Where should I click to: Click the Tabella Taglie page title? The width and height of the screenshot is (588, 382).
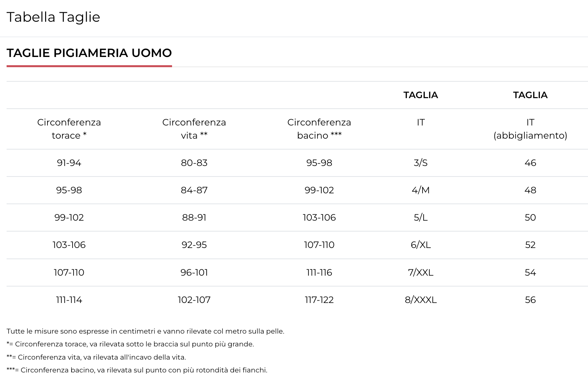[53, 17]
